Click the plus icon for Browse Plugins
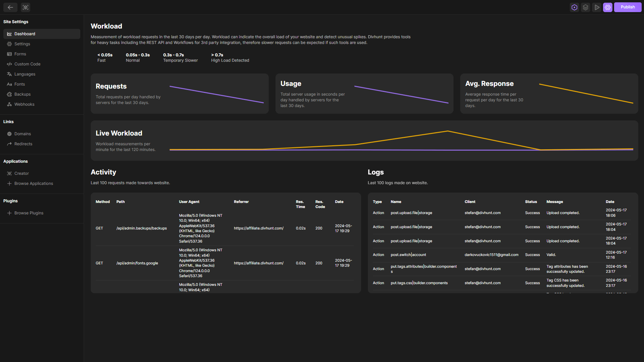This screenshot has height=362, width=644. point(9,213)
